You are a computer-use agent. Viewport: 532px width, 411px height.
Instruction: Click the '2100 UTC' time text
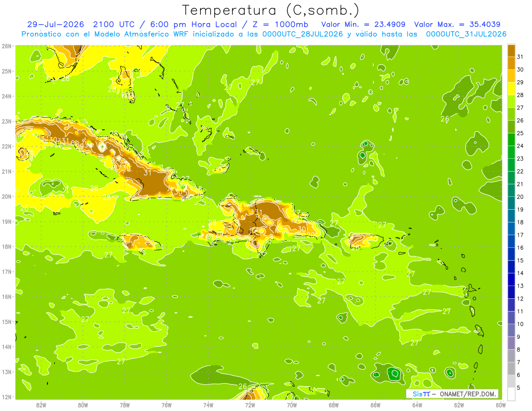(113, 24)
